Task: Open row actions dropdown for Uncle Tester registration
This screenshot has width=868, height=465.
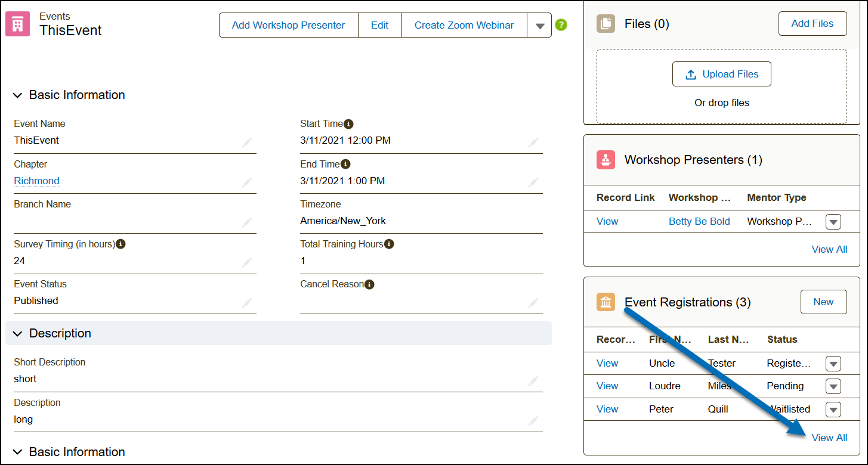Action: pos(833,364)
